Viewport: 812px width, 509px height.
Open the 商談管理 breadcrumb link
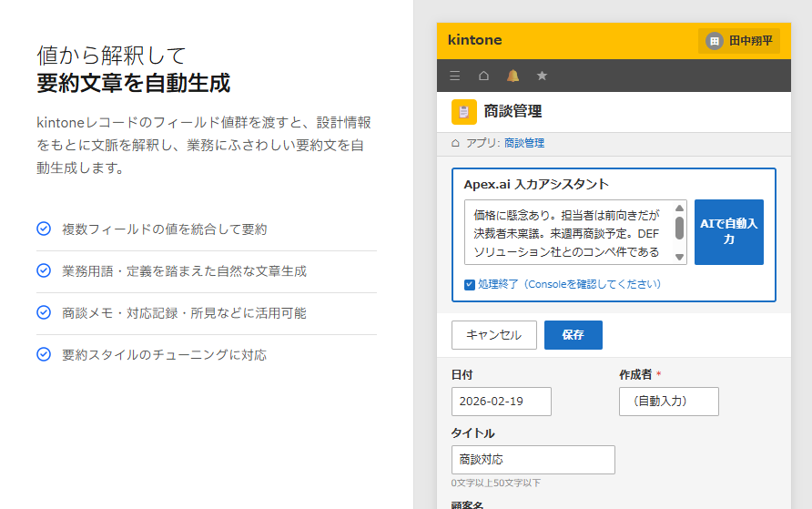point(524,143)
